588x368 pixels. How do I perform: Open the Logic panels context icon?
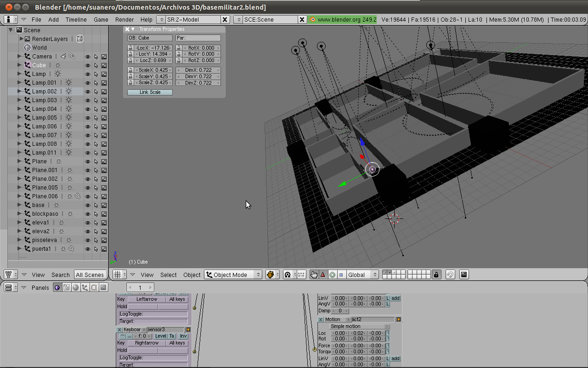(x=57, y=287)
